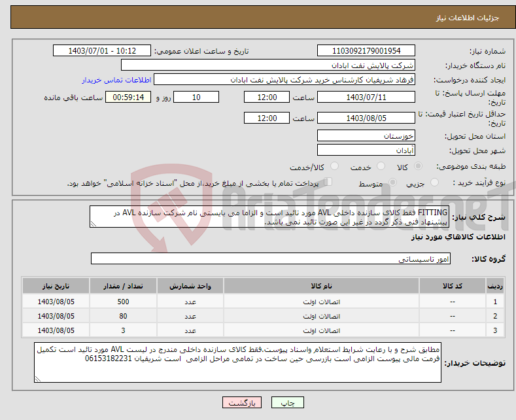Click اتصالات اولت in row 3
The width and height of the screenshot is (516, 420).
(x=322, y=330)
